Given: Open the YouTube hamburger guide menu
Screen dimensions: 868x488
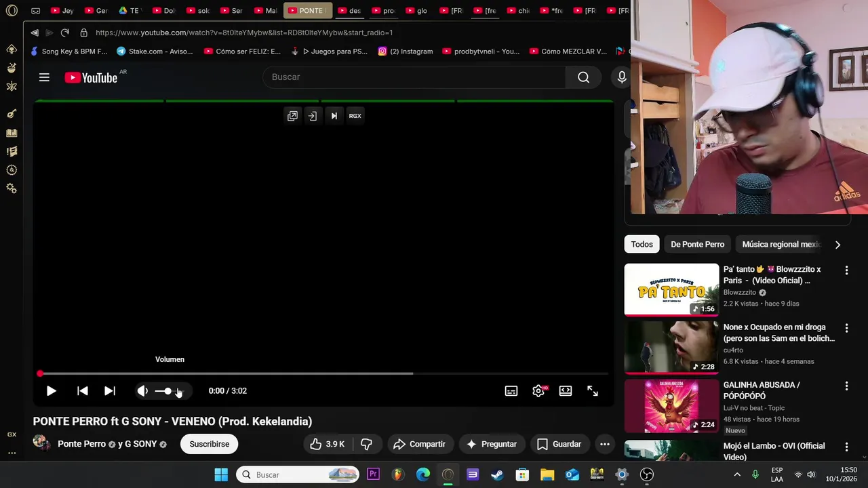Looking at the screenshot, I should click(44, 77).
